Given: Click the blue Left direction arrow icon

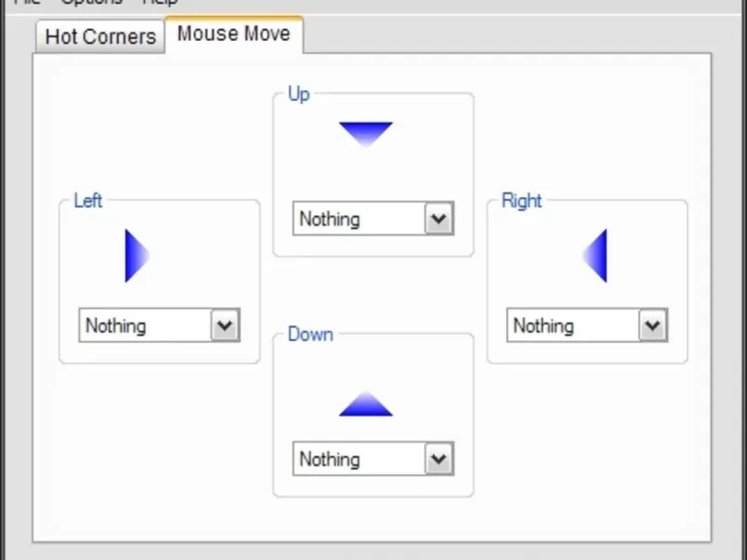Looking at the screenshot, I should pos(136,256).
